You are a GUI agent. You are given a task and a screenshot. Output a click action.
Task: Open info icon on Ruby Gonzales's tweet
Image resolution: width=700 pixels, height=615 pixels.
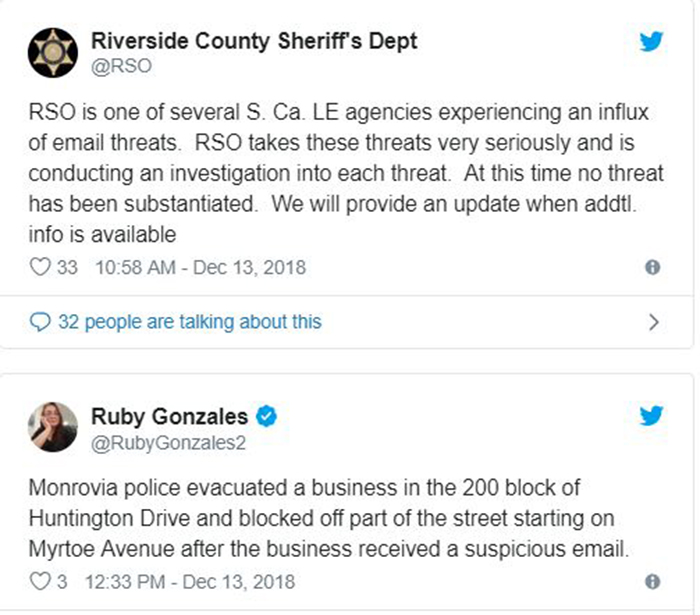click(x=653, y=582)
